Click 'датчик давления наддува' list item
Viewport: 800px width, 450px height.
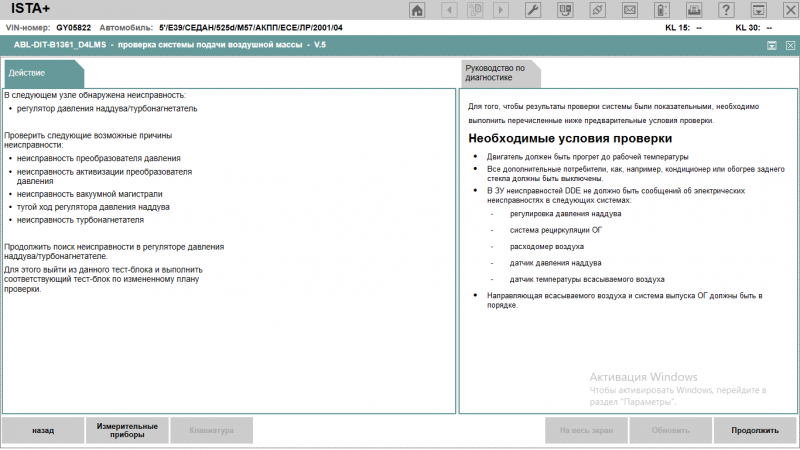tap(555, 263)
